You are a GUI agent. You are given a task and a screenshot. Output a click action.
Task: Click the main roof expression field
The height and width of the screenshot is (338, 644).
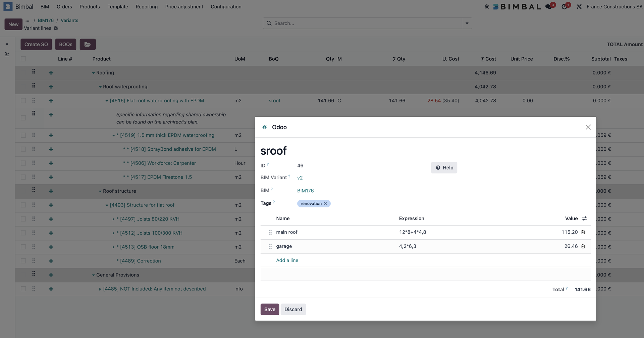pos(412,232)
